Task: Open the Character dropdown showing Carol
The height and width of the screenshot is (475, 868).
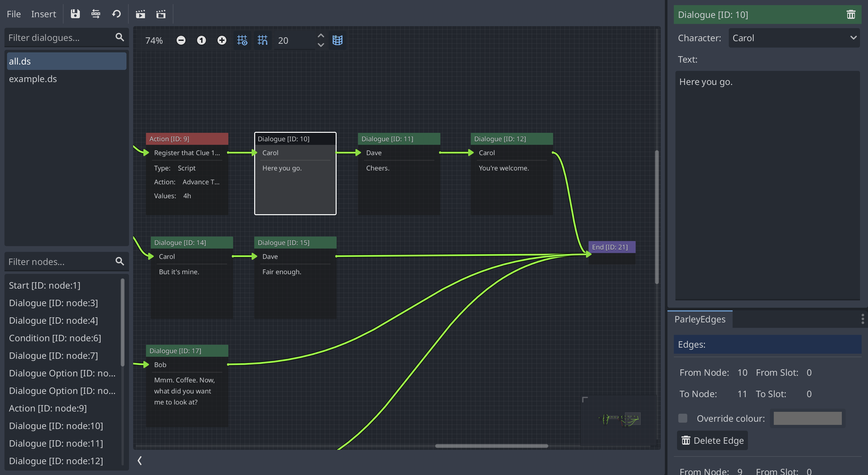Action: click(793, 38)
